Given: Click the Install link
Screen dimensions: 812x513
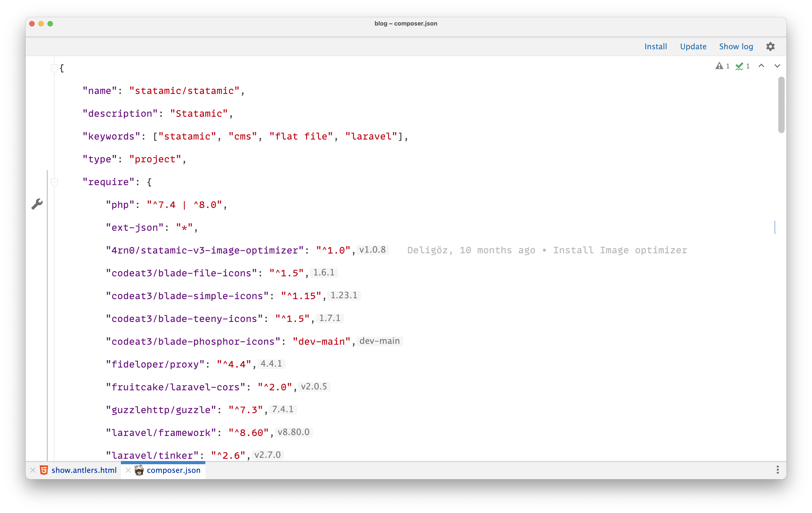Looking at the screenshot, I should click(656, 47).
